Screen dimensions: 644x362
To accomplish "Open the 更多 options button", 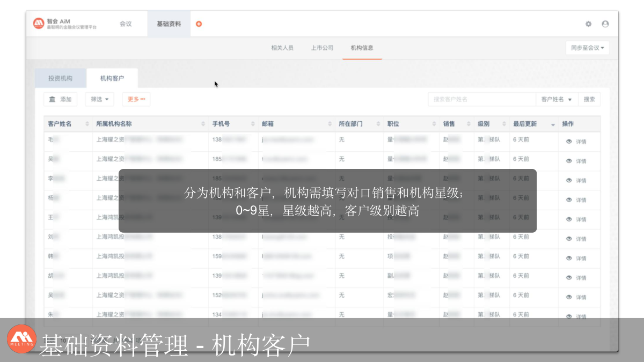I will (136, 99).
